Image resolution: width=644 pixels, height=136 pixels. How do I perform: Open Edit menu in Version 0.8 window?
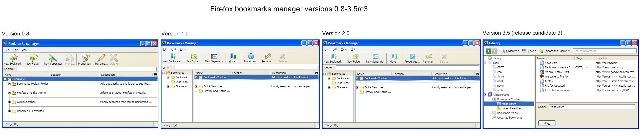(x=15, y=50)
